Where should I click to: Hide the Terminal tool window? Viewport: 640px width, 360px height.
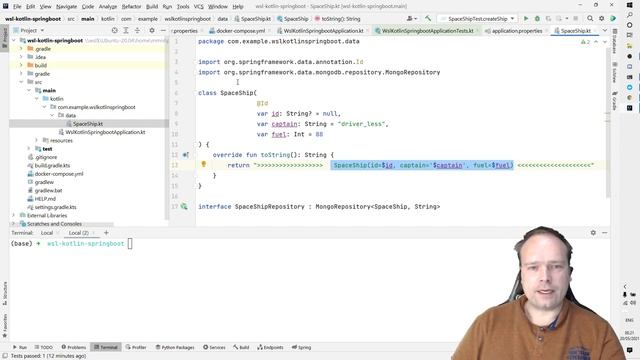pos(604,233)
